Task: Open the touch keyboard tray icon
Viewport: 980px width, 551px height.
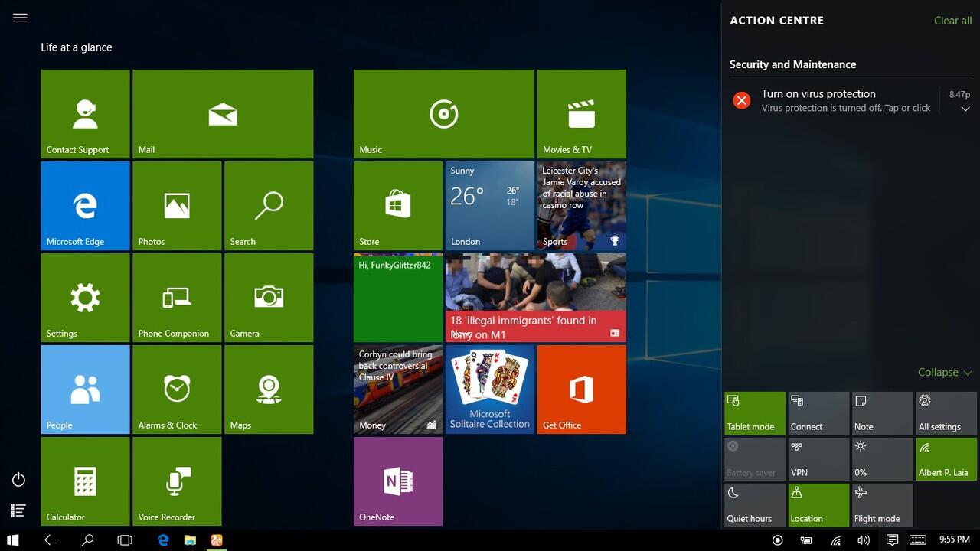Action: [x=918, y=540]
